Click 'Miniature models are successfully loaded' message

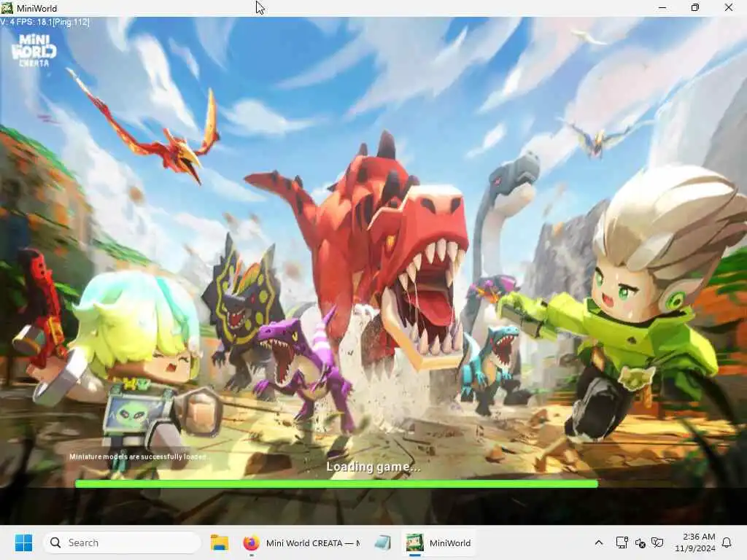(x=138, y=456)
